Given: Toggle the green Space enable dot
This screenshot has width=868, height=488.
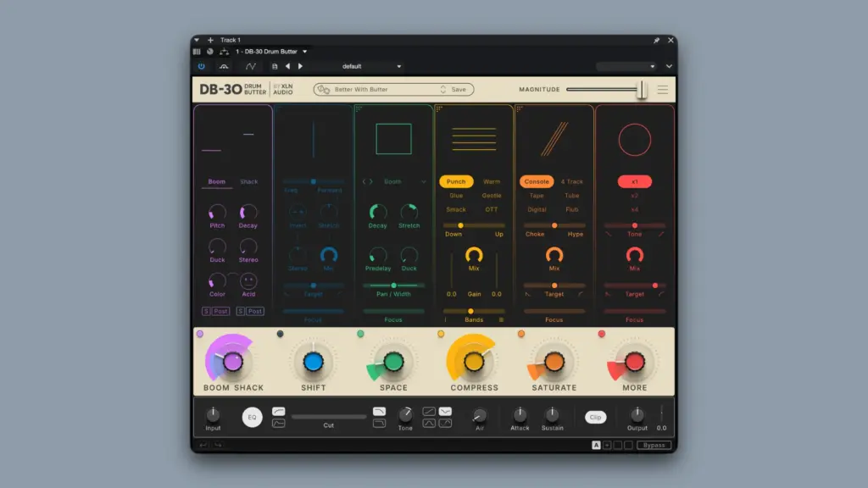Looking at the screenshot, I should coord(360,334).
